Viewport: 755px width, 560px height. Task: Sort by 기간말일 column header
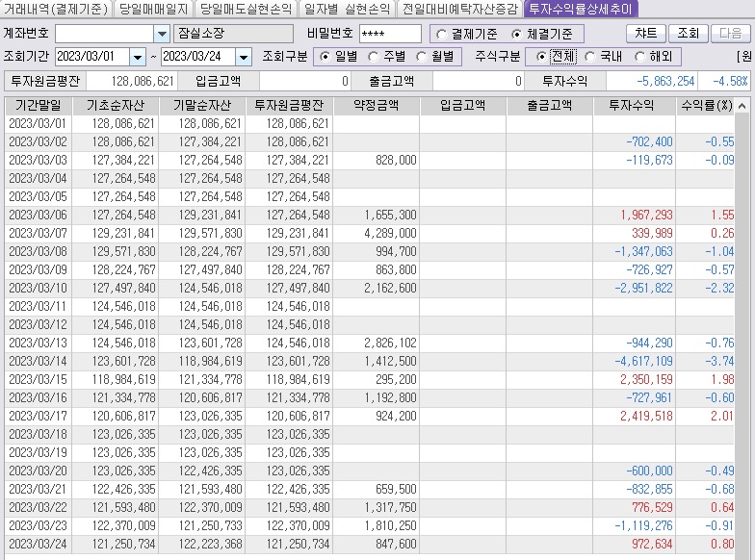tap(39, 106)
